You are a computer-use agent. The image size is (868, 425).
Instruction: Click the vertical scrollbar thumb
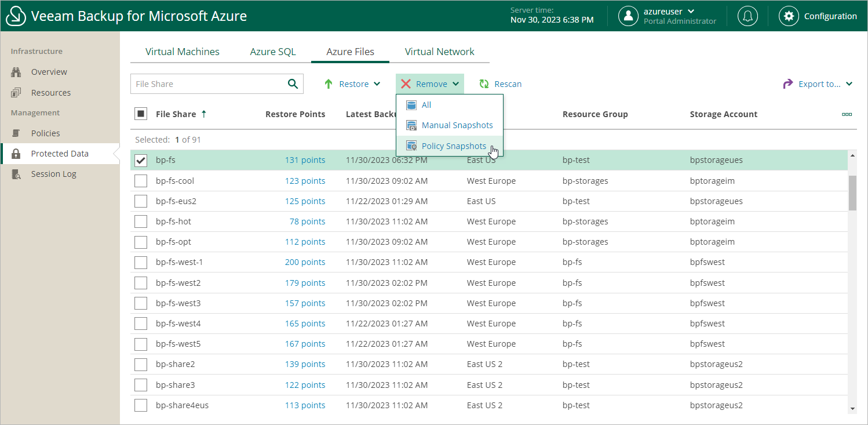(x=852, y=193)
